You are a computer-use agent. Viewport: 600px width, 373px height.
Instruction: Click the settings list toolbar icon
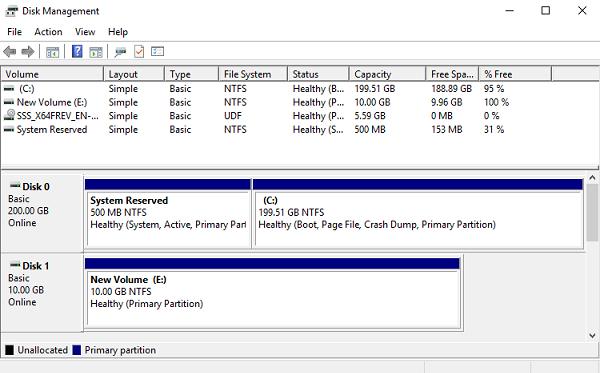157,51
